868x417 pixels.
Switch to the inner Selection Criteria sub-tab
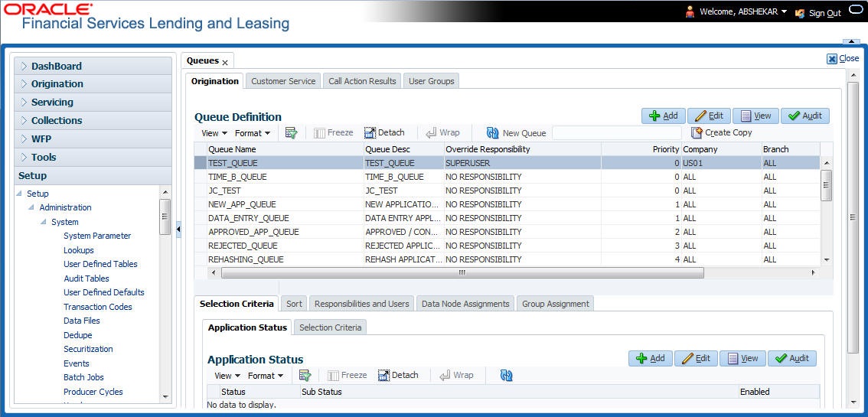click(x=330, y=327)
